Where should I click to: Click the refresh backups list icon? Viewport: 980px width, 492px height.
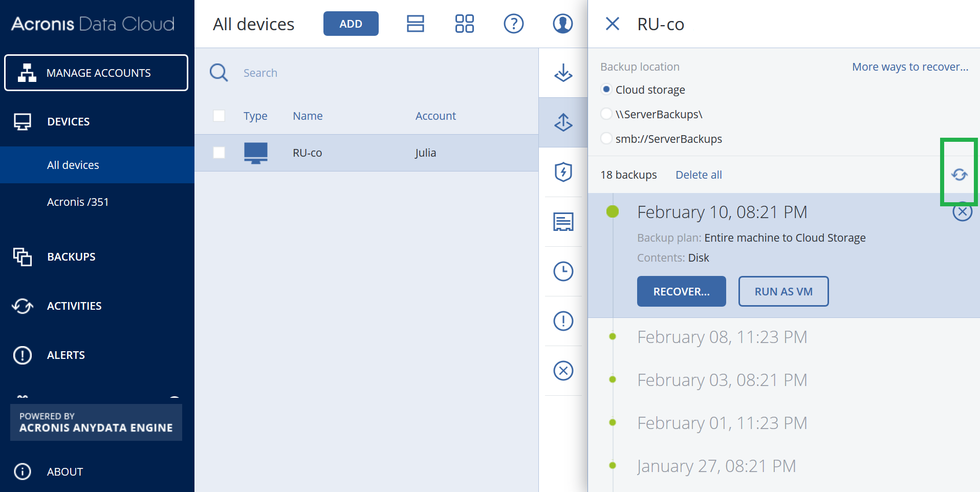959,175
